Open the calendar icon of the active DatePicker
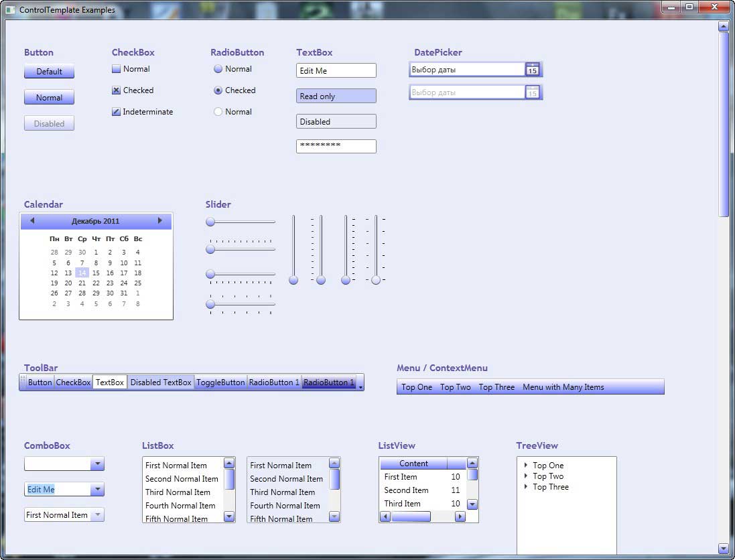Viewport: 735px width, 560px height. coord(532,70)
